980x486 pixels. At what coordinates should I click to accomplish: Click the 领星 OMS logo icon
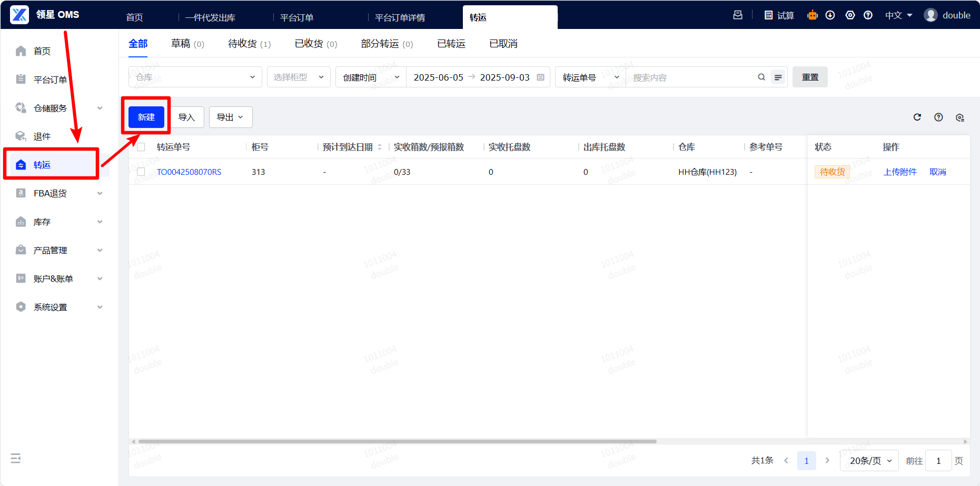tap(19, 15)
